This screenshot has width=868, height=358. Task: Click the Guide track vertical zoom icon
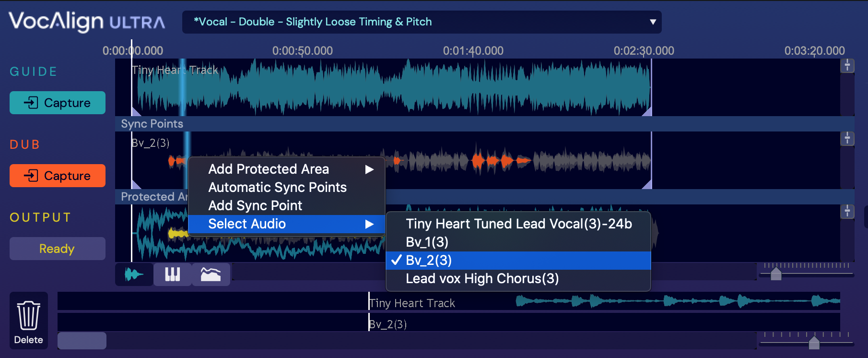point(847,66)
